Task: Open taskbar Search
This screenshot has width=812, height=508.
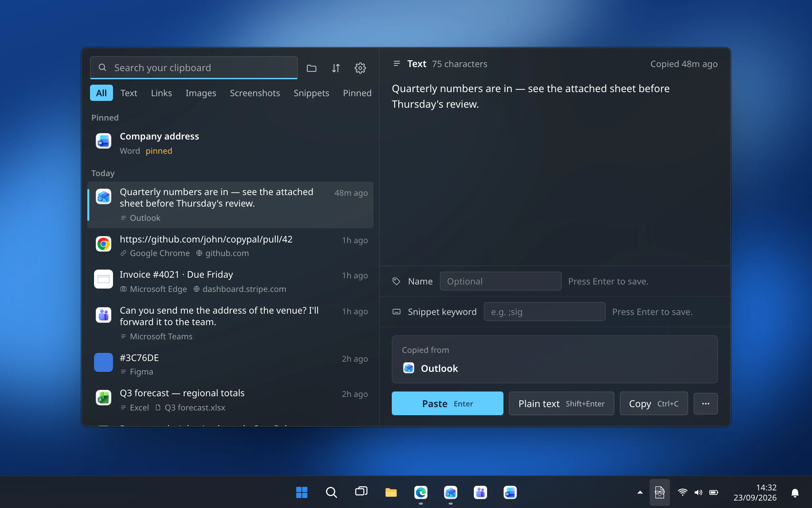Action: 331,492
